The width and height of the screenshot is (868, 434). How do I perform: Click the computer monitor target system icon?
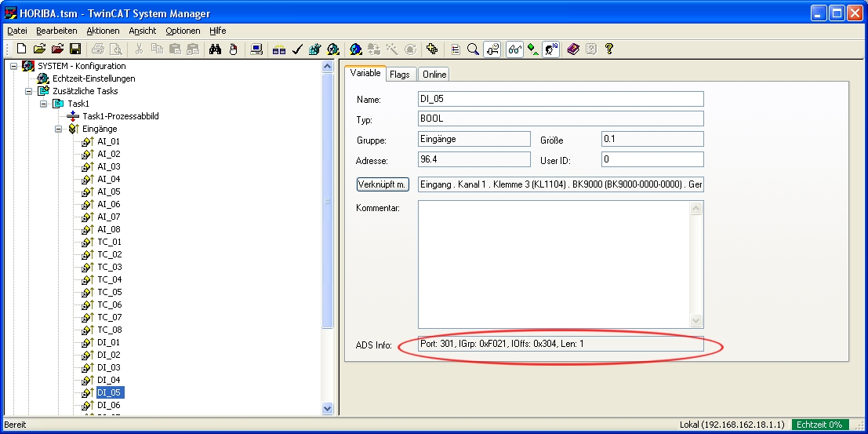pos(256,49)
